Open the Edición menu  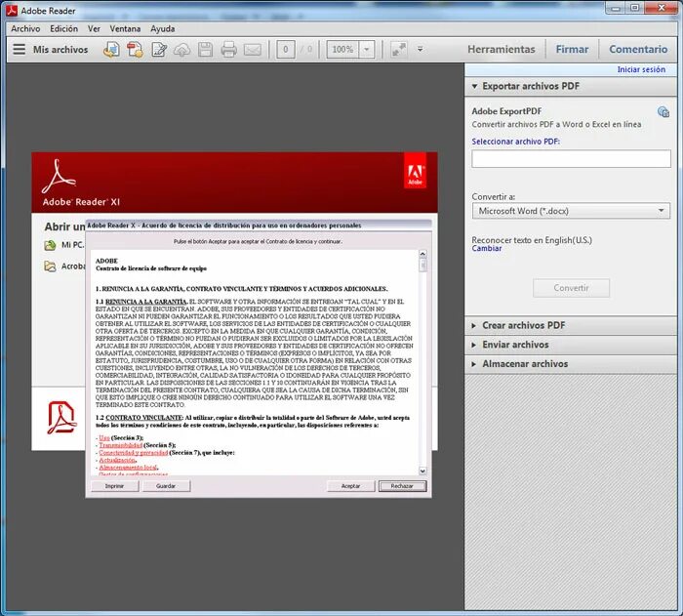coord(64,28)
